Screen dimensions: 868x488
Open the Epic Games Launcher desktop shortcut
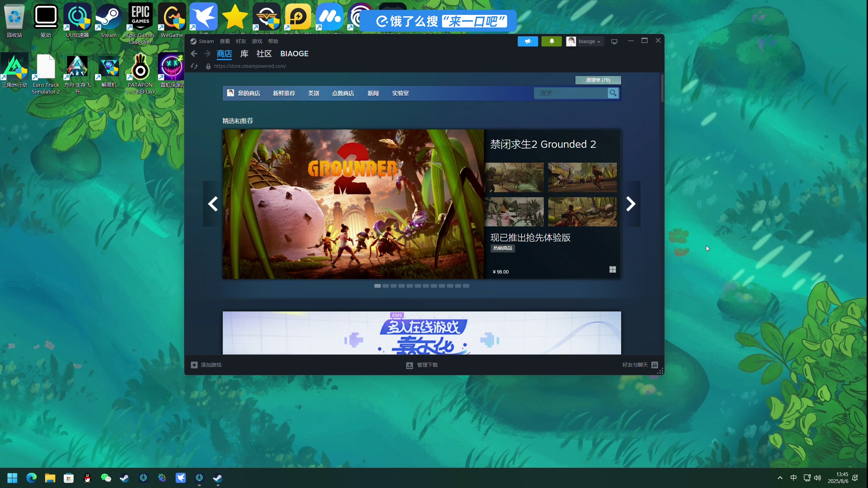[140, 24]
